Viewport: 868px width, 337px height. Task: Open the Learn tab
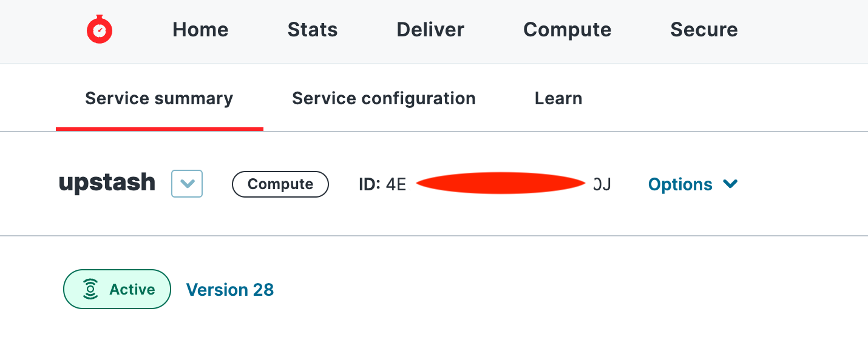click(558, 99)
